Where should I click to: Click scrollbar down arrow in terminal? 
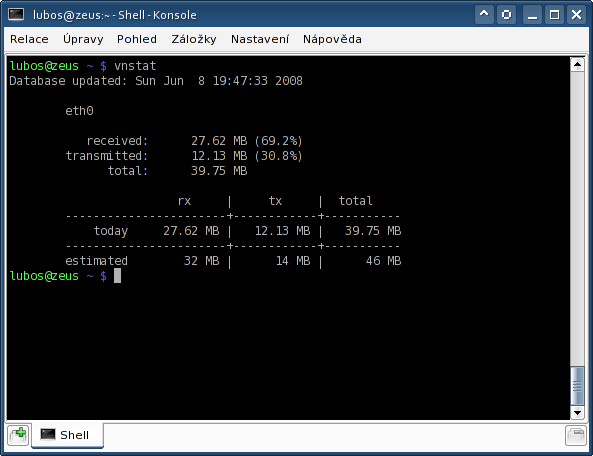pos(577,413)
